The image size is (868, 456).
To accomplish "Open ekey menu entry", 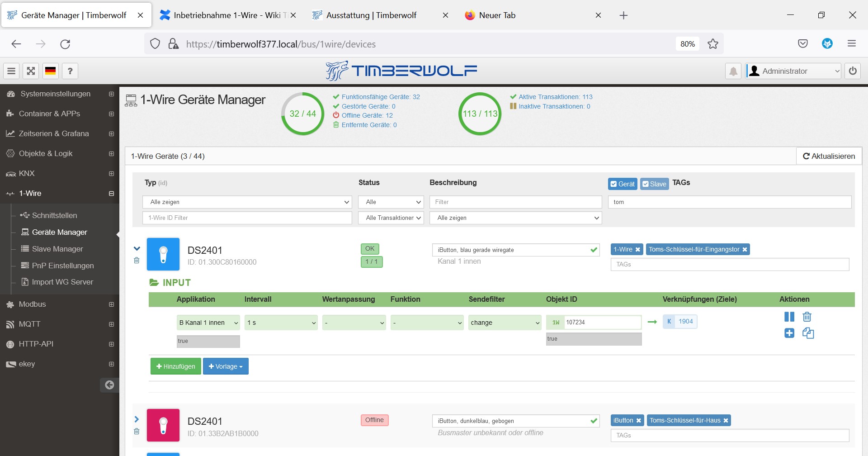I will coord(60,364).
